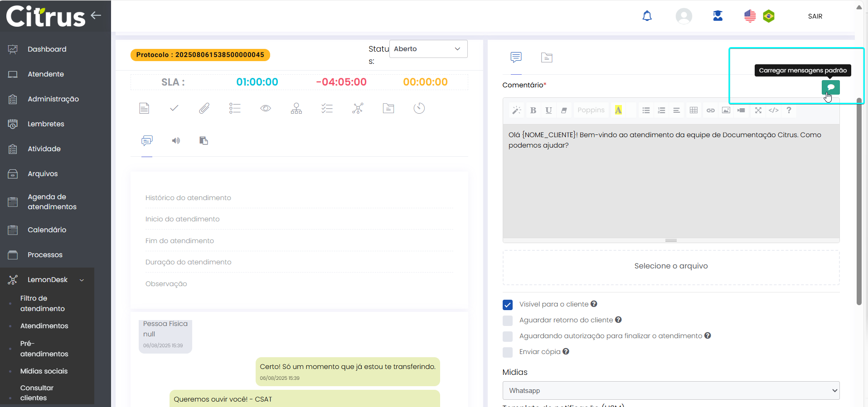The image size is (868, 407).
Task: Click the eye watcher icon
Action: 266,108
